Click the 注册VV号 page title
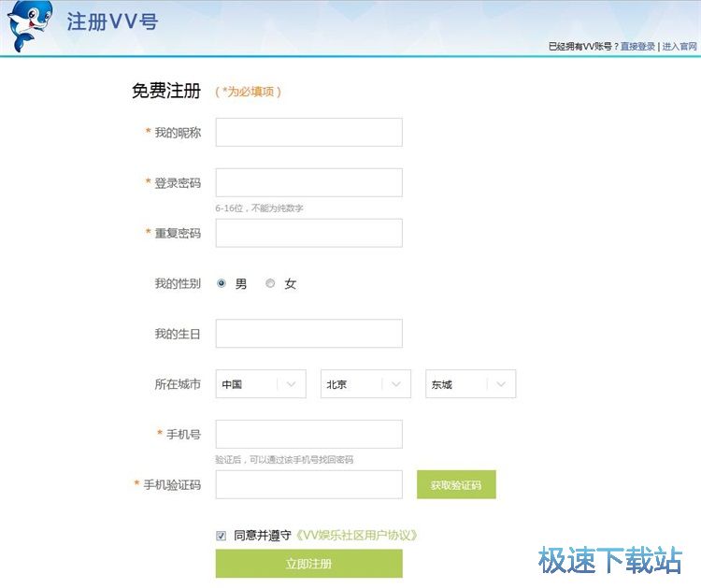The width and height of the screenshot is (701, 588). 112,22
